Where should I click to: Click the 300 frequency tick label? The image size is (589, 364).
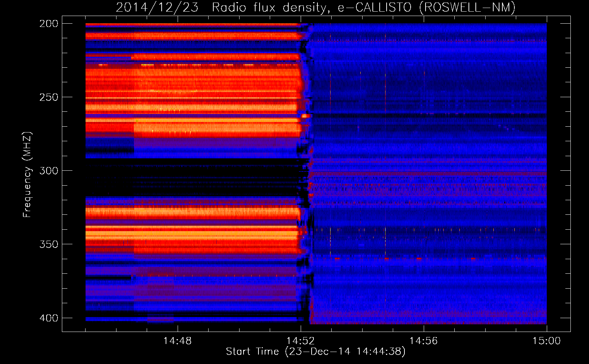tap(49, 171)
